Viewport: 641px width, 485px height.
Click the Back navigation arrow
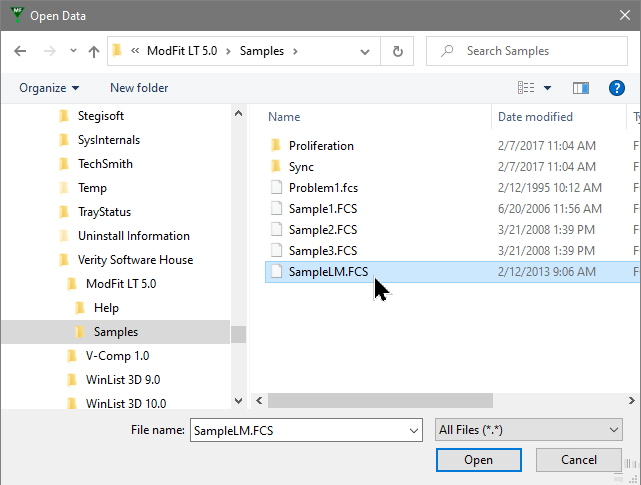[x=20, y=51]
